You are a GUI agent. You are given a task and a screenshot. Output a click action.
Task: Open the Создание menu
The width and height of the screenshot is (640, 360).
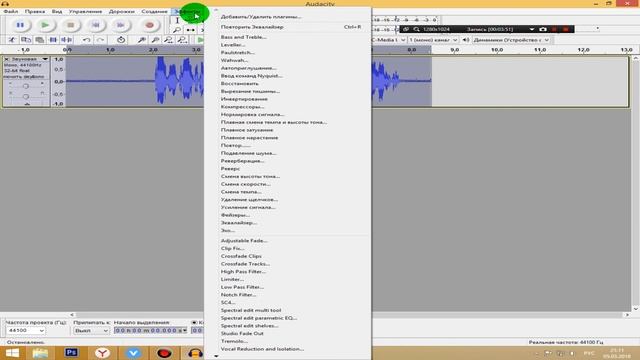click(x=154, y=11)
